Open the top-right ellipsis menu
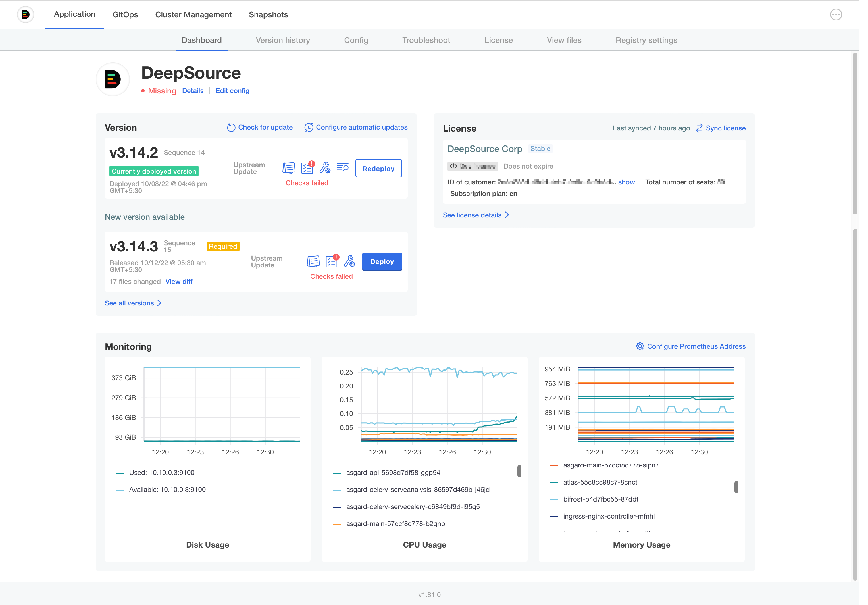868x605 pixels. pos(836,15)
